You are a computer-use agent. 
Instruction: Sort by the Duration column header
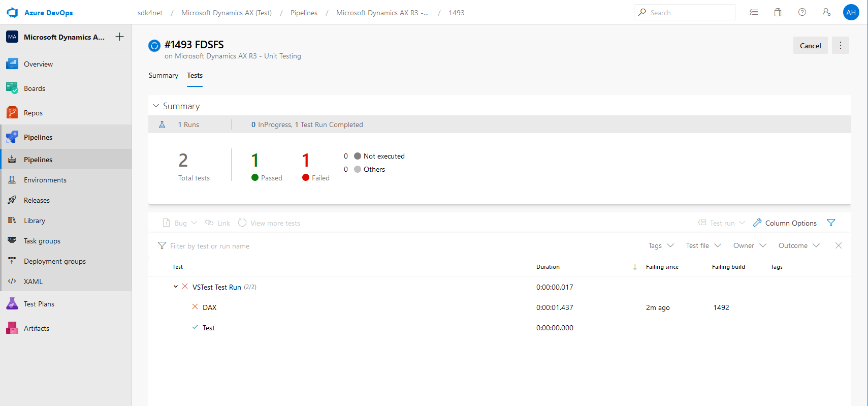pos(548,267)
